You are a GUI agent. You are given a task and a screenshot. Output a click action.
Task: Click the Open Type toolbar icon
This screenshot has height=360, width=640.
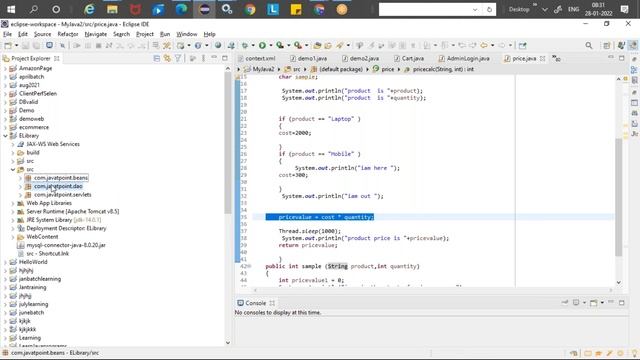click(318, 45)
